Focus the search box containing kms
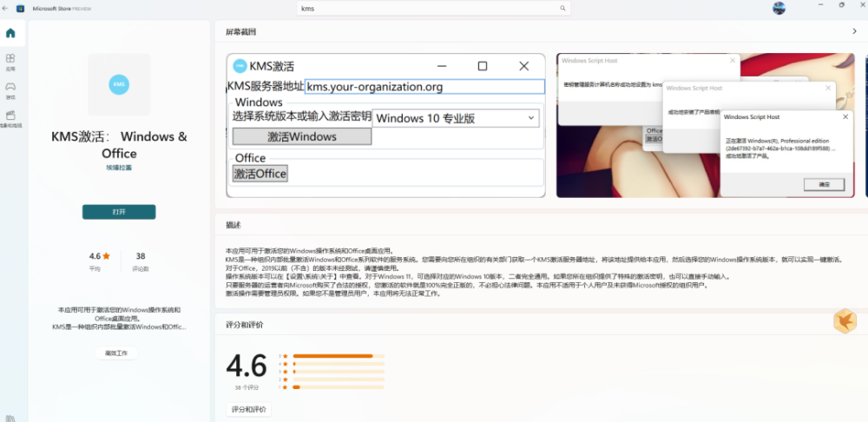The width and height of the screenshot is (868, 422). pos(433,9)
